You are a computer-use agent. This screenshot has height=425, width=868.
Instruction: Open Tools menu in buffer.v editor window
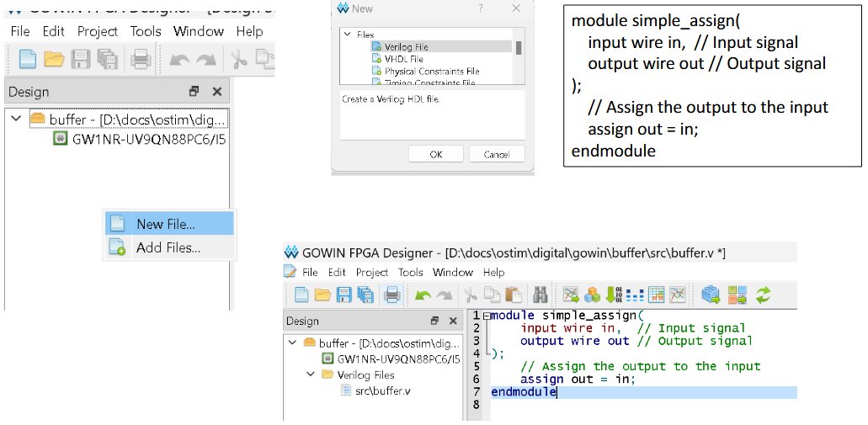tap(410, 273)
